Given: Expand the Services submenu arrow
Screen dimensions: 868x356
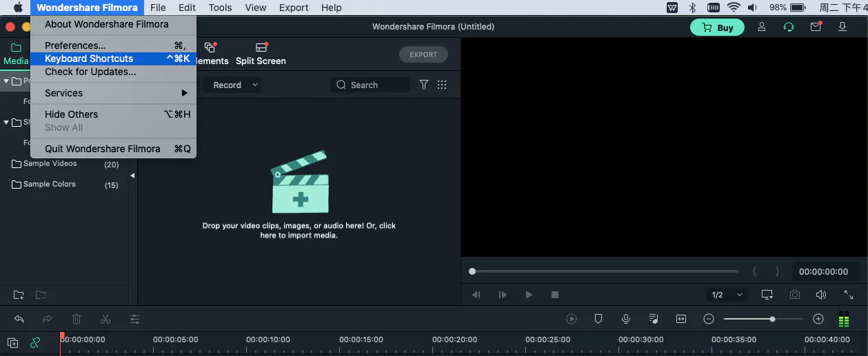Looking at the screenshot, I should (185, 93).
